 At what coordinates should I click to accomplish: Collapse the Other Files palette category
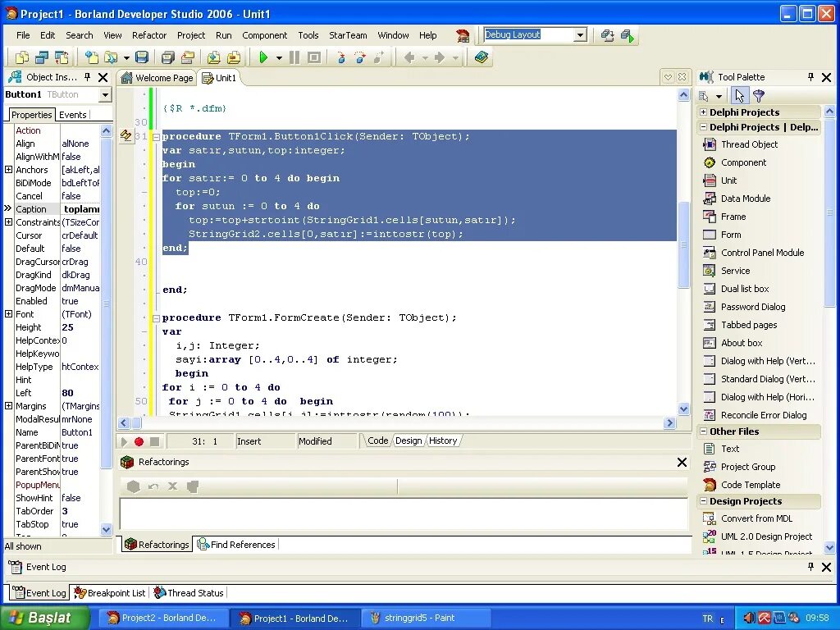(703, 431)
